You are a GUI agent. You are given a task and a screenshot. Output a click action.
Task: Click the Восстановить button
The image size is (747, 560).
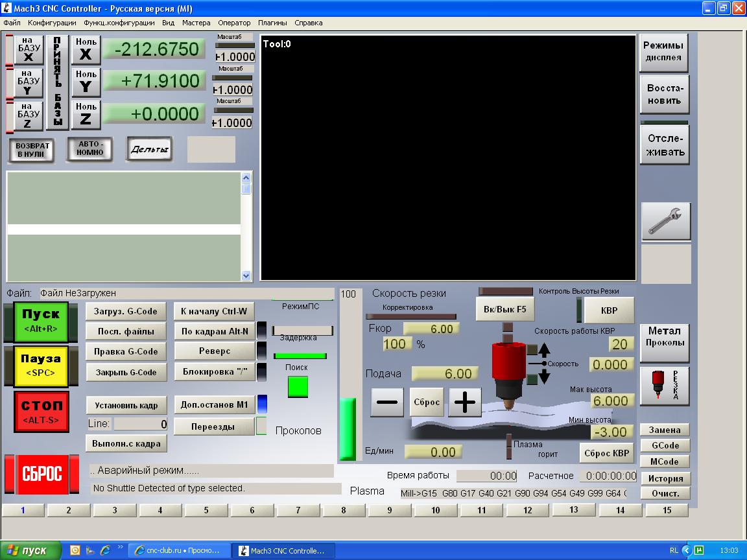point(665,94)
